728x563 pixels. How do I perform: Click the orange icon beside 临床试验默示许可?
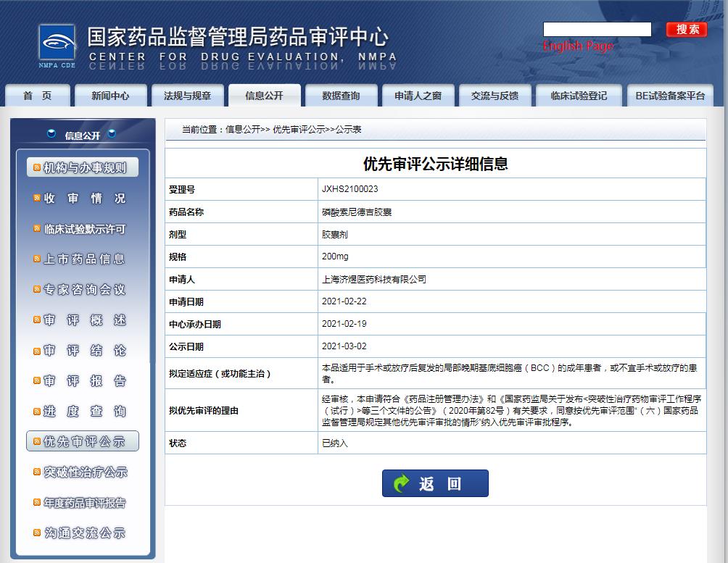tap(37, 229)
